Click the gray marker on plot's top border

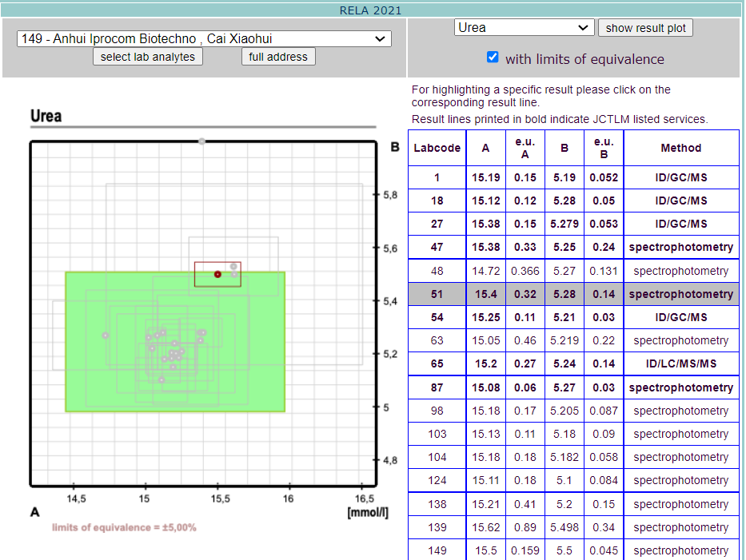pyautogui.click(x=201, y=141)
